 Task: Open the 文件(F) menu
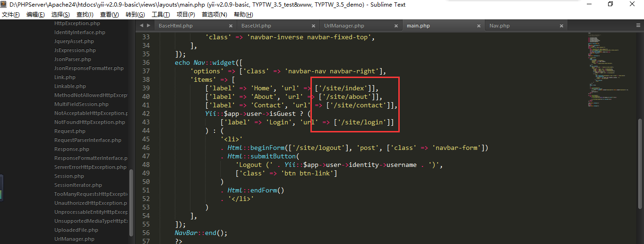(x=10, y=15)
